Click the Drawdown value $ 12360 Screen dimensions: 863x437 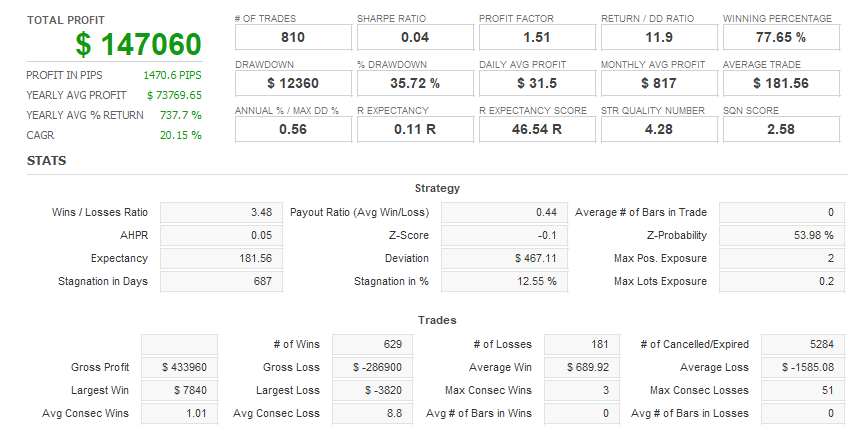[293, 83]
